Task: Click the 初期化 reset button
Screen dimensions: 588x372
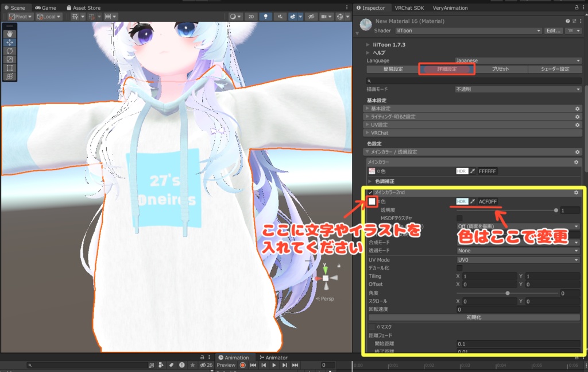Action: tap(474, 317)
